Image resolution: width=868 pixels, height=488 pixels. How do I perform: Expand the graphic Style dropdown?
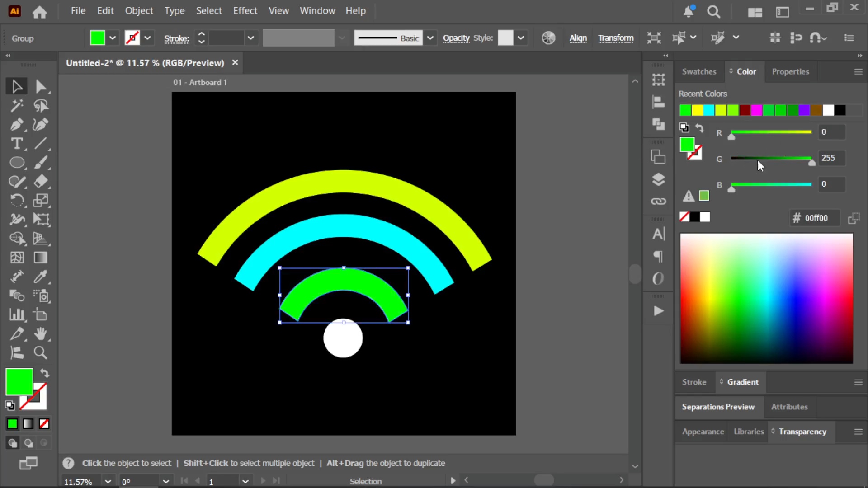(x=521, y=38)
